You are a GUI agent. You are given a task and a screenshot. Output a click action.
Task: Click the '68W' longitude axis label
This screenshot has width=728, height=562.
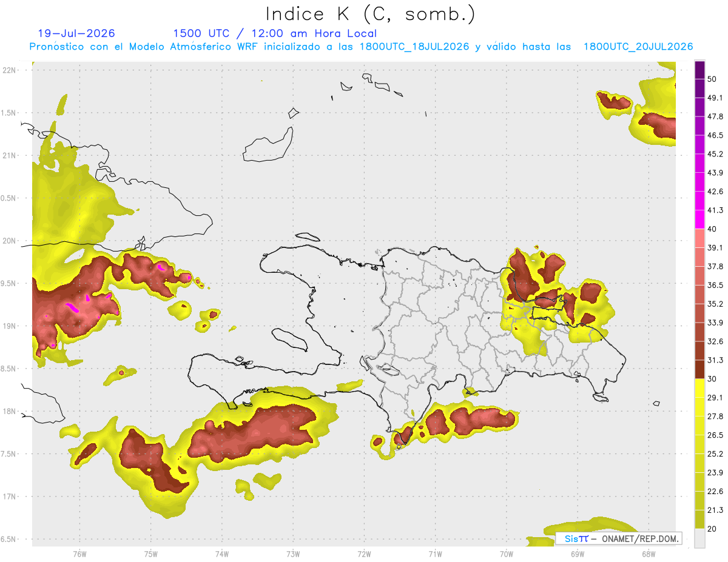point(649,554)
